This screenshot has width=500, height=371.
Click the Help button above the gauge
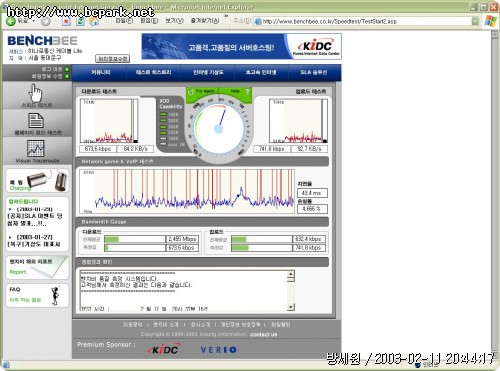(x=235, y=91)
